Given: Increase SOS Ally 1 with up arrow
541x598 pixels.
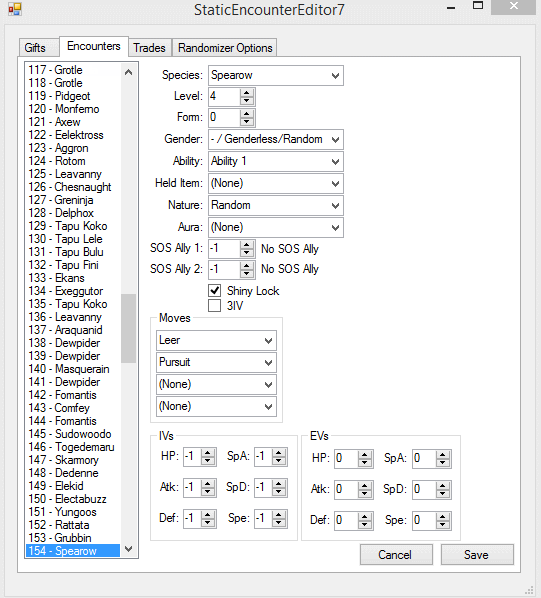Looking at the screenshot, I should (247, 245).
